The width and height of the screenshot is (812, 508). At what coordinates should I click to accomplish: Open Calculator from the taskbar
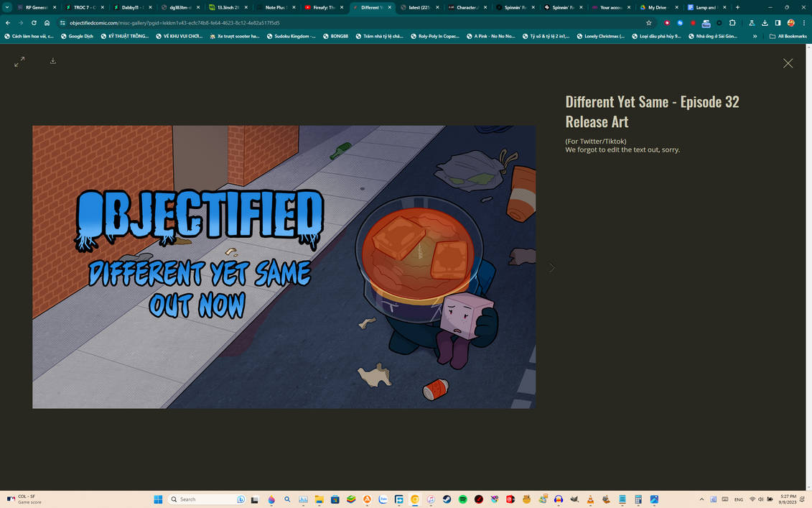point(638,499)
